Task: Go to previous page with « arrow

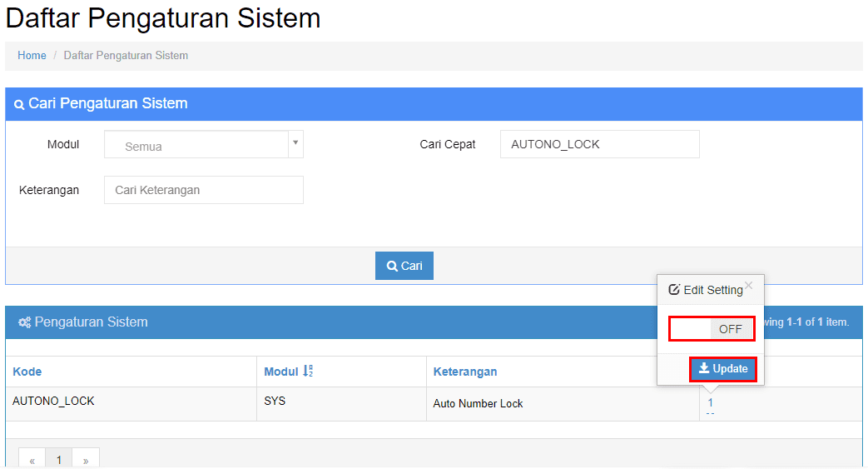Action: click(x=32, y=460)
